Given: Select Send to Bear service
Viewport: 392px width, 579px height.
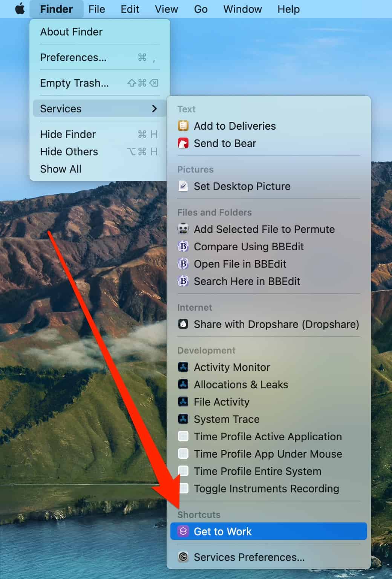Looking at the screenshot, I should coord(268,143).
